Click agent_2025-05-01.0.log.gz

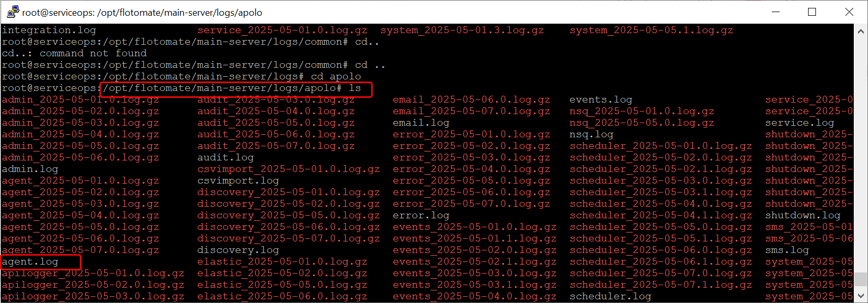pyautogui.click(x=80, y=180)
